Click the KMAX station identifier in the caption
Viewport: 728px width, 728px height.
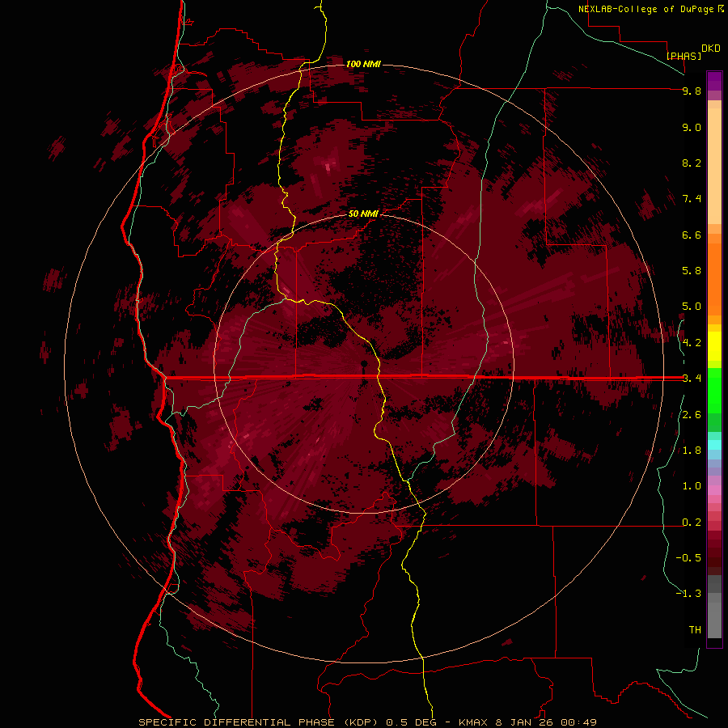click(472, 722)
